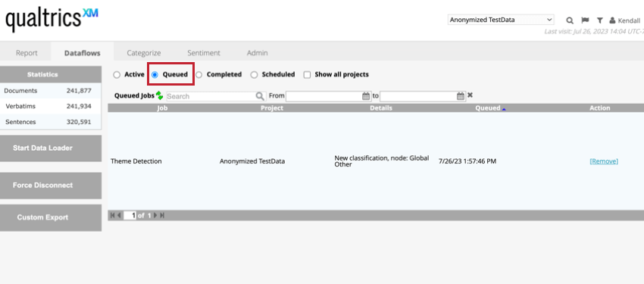Click the Start Data Loader button
This screenshot has width=644, height=284.
[x=51, y=148]
